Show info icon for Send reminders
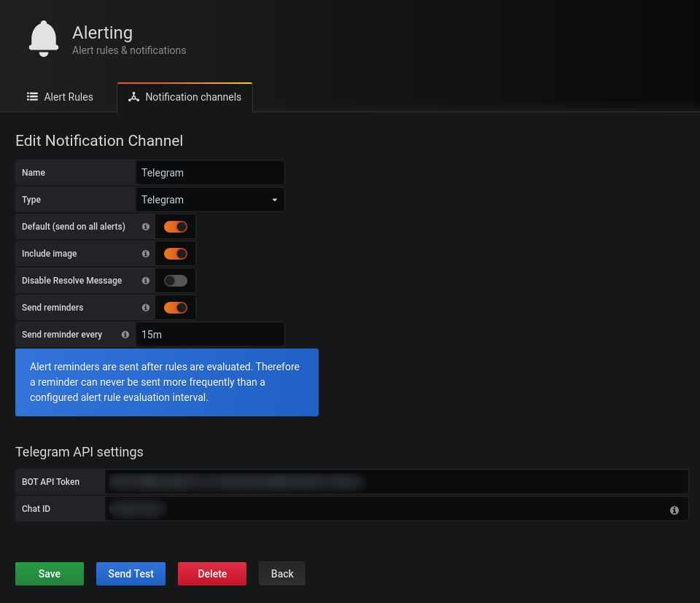The image size is (700, 603). coord(146,308)
